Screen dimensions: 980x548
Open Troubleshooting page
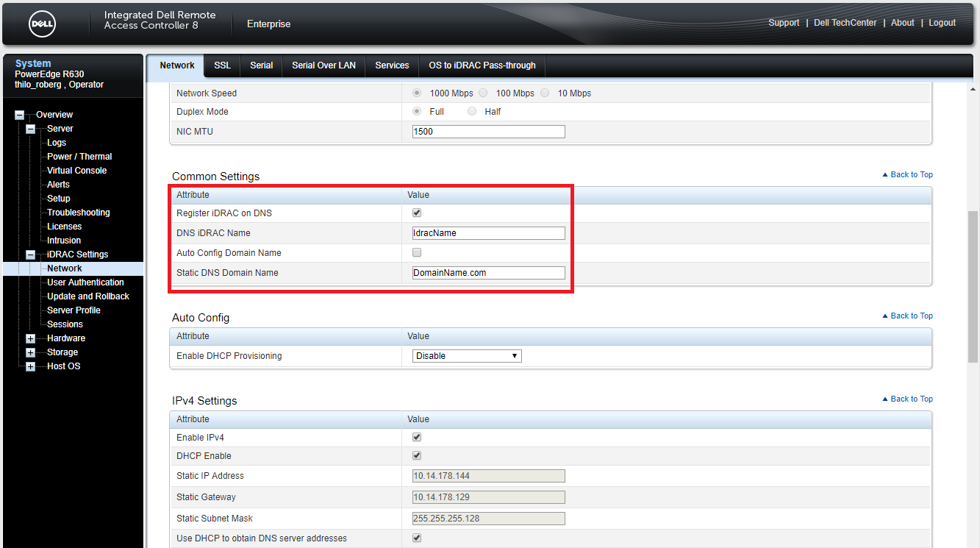click(x=79, y=213)
